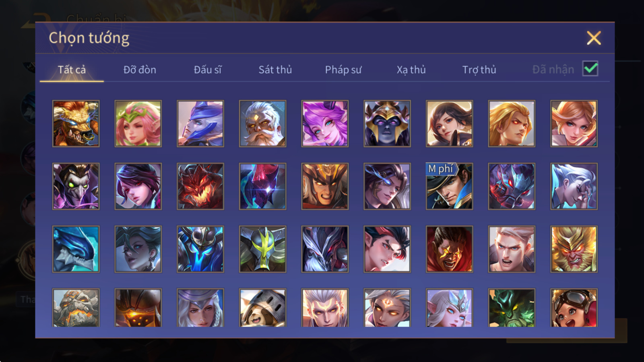The width and height of the screenshot is (644, 362).
Task: Open the Trợ thủ tab
Action: coord(479,70)
